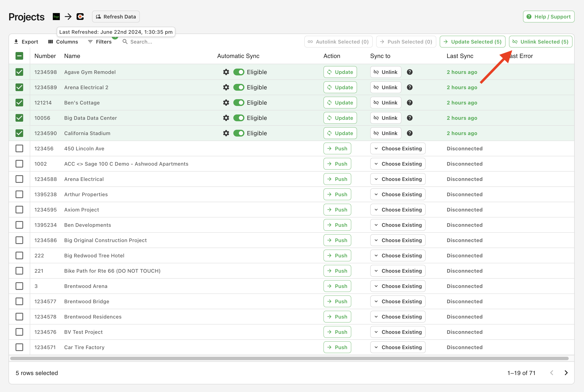Click the next page navigation arrow

[567, 373]
